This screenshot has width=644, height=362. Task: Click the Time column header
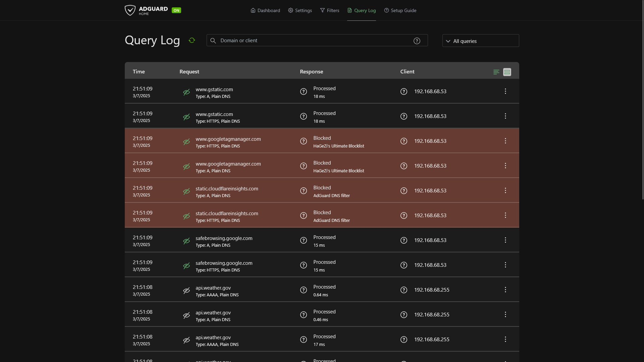tap(139, 71)
